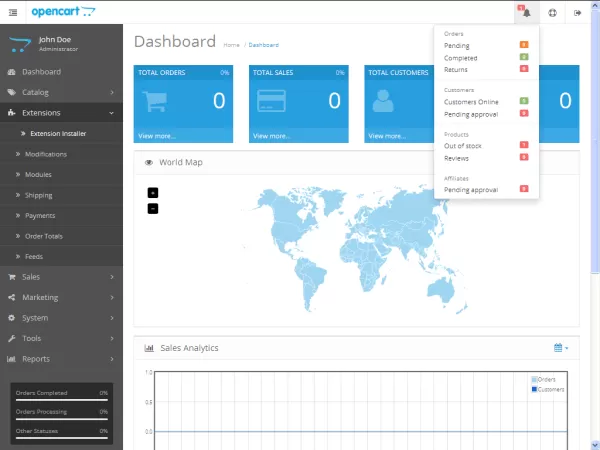Click the logout icon in header
Image resolution: width=600 pixels, height=450 pixels.
(x=578, y=12)
